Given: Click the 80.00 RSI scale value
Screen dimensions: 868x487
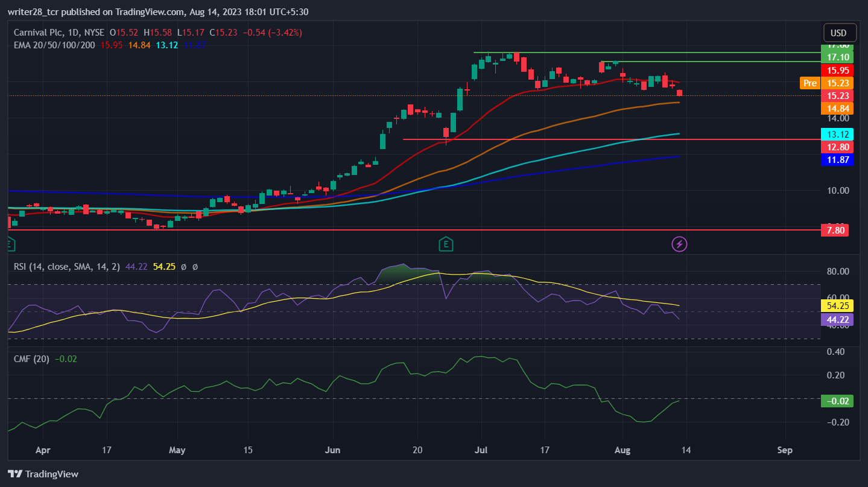Looking at the screenshot, I should pyautogui.click(x=838, y=272).
